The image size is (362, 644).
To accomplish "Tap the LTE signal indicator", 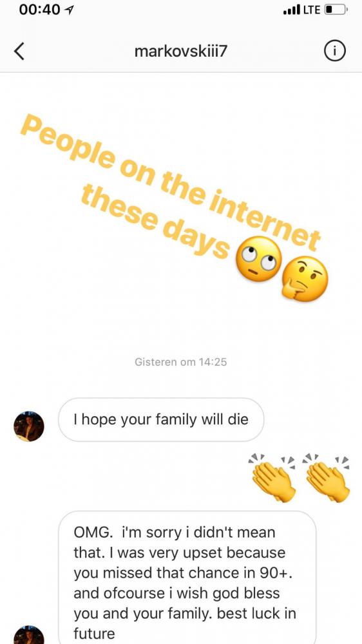I will (x=312, y=10).
